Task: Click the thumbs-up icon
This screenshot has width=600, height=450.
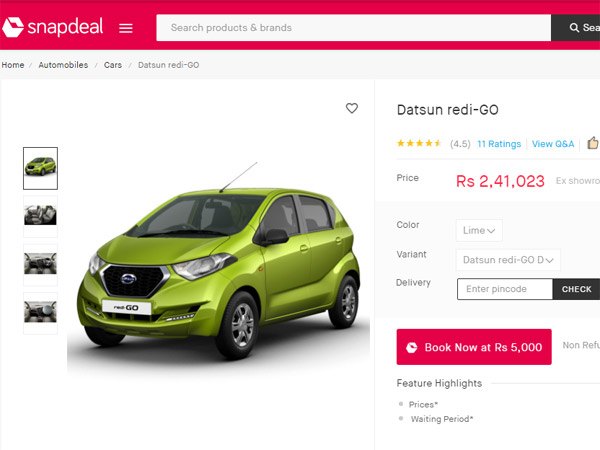Action: coord(592,144)
